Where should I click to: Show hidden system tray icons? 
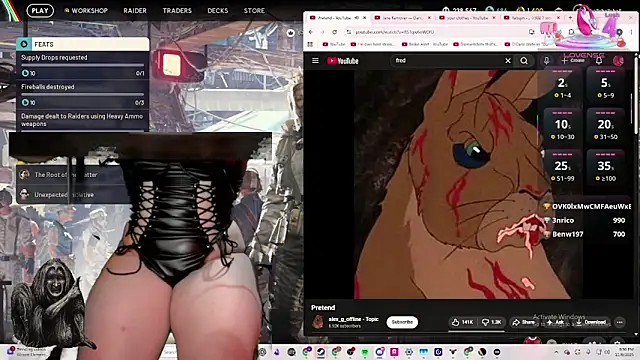coord(556,352)
